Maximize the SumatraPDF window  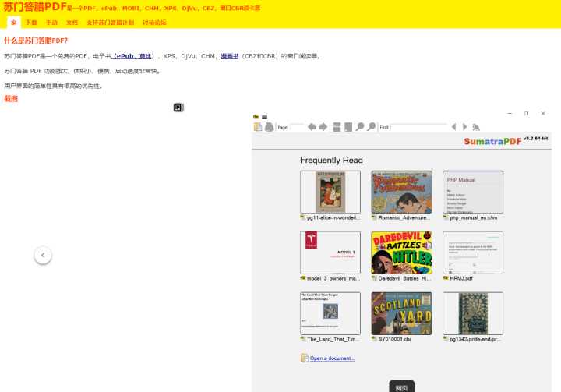click(526, 114)
